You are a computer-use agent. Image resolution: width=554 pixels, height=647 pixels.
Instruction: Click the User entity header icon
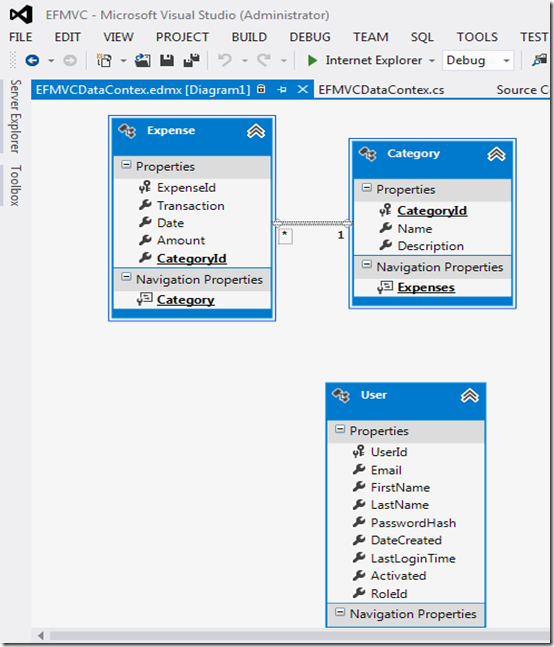(341, 395)
